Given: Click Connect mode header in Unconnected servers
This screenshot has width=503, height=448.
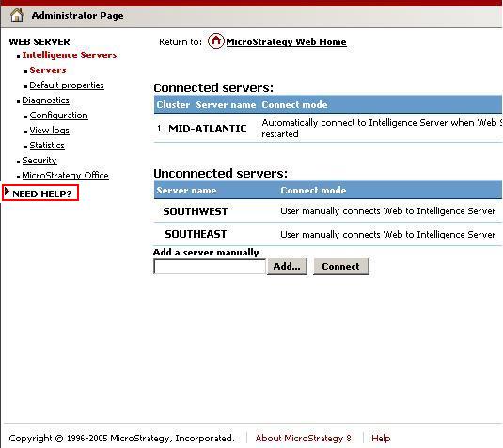Looking at the screenshot, I should [x=313, y=191].
